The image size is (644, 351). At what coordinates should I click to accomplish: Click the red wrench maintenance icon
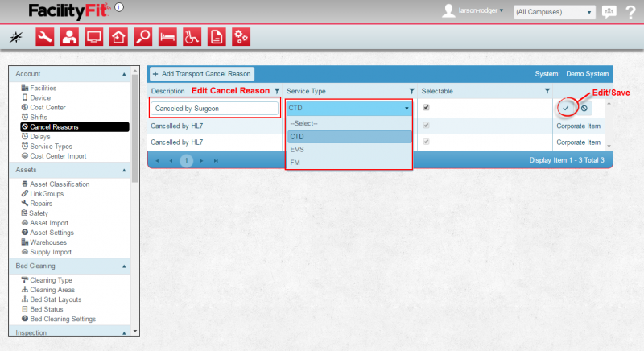[45, 36]
